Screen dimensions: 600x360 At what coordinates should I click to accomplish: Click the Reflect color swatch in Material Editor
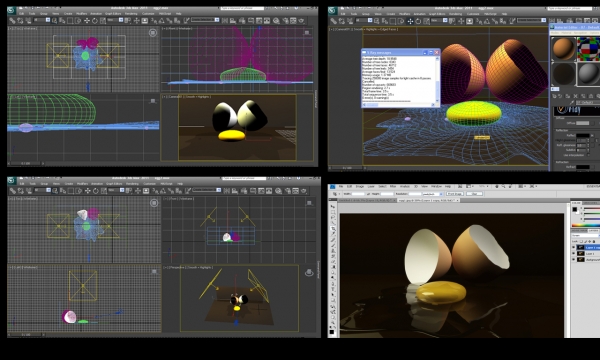coord(583,135)
